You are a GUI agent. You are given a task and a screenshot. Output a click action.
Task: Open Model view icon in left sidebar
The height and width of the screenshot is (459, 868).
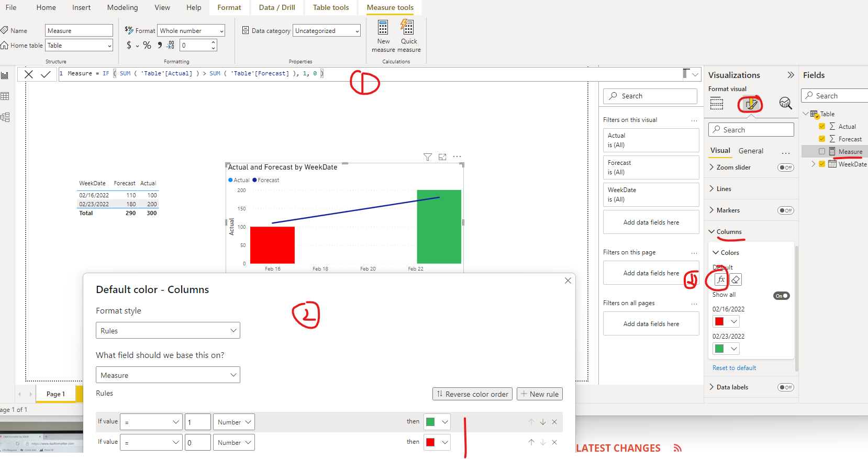pyautogui.click(x=5, y=117)
